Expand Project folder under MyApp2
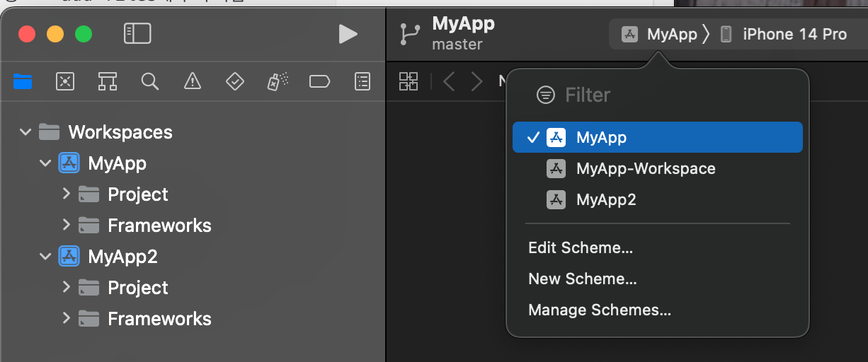Image resolution: width=868 pixels, height=362 pixels. click(66, 286)
